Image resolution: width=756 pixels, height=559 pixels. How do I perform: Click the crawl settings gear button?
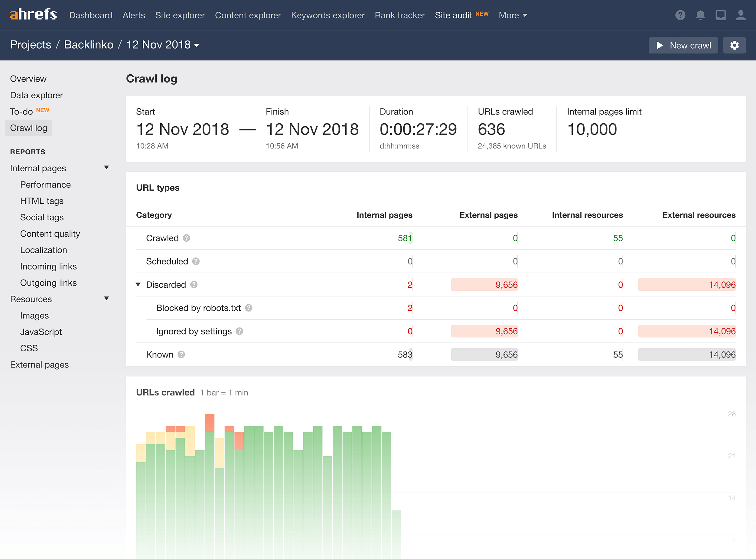coord(735,45)
